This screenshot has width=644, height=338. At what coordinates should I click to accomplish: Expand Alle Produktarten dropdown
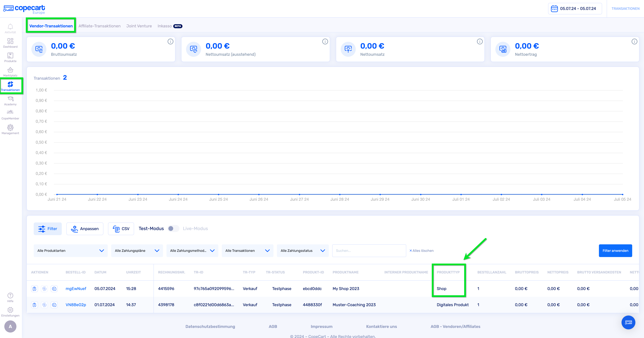click(x=71, y=250)
